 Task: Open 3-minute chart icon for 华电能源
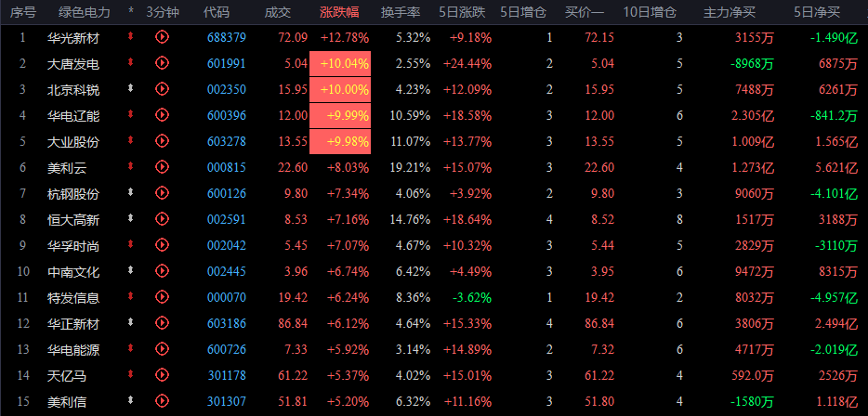click(x=162, y=348)
